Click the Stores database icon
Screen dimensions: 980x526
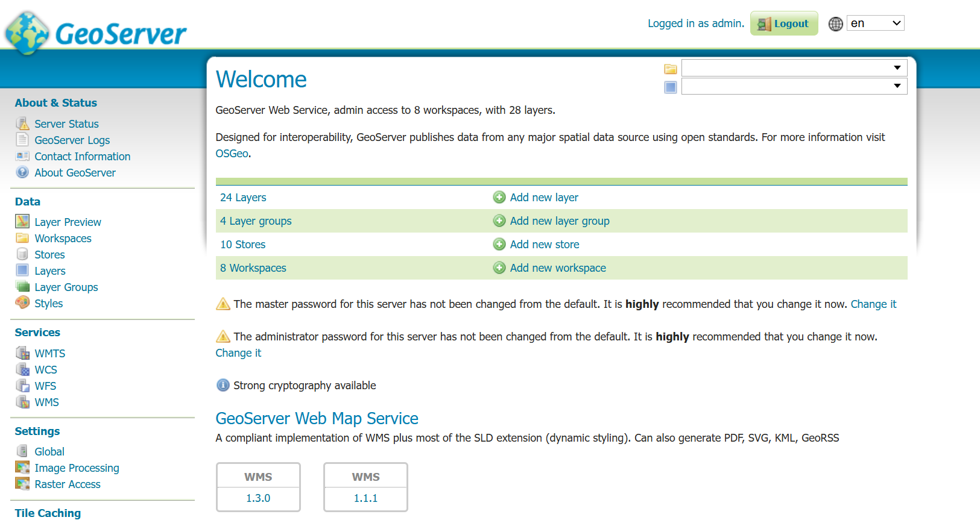point(22,254)
